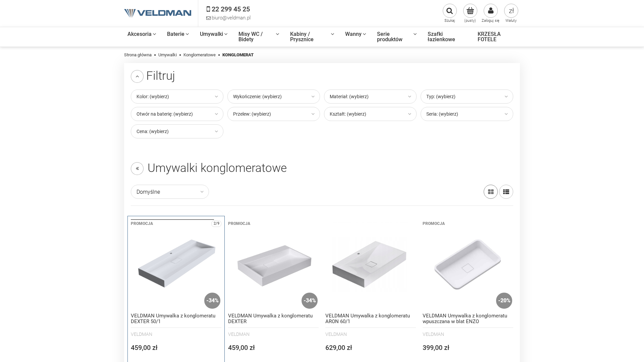Click the Zaloguj się user icon
The width and height of the screenshot is (644, 362).
[x=490, y=11]
